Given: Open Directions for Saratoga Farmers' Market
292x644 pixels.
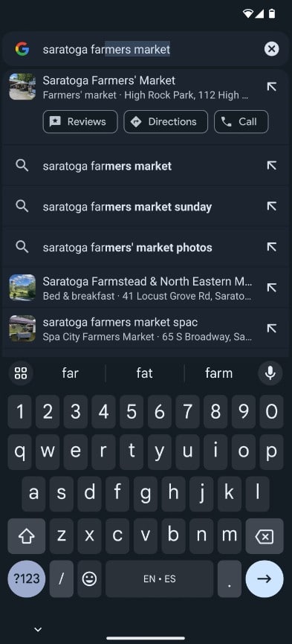Looking at the screenshot, I should pyautogui.click(x=166, y=121).
